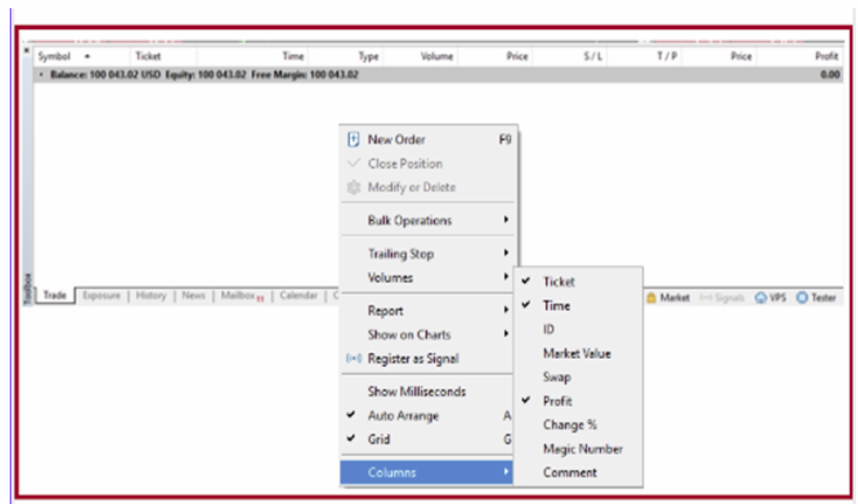This screenshot has height=504, width=858.
Task: Click the Signals icon in the toolbox bar
Action: (x=705, y=298)
